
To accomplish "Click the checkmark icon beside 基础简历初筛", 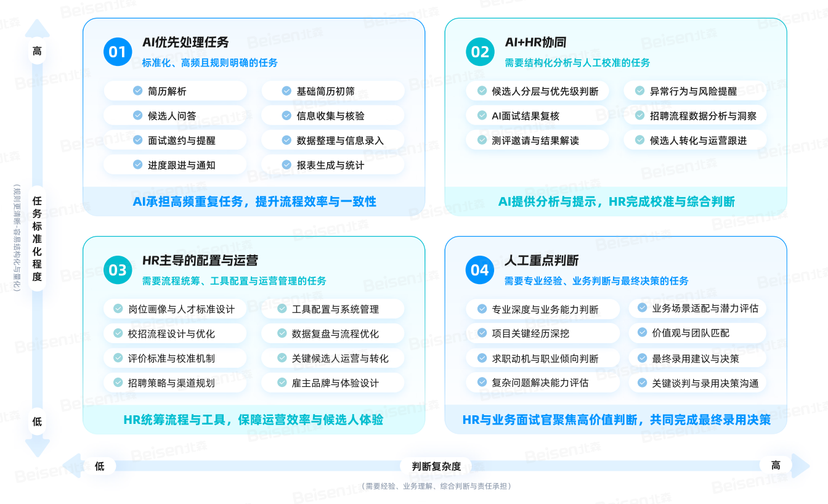I will pyautogui.click(x=286, y=91).
